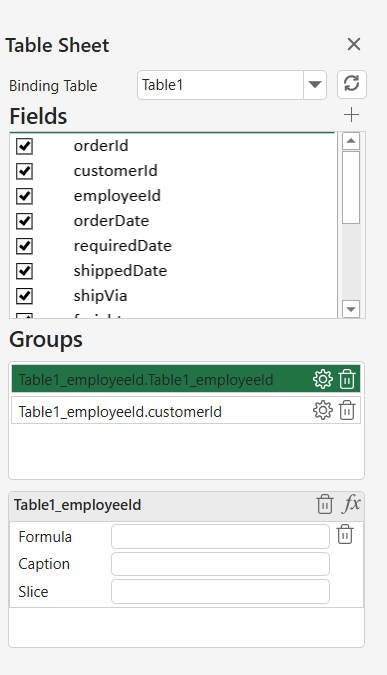Click the fx formula icon
Viewport: 387px width, 675px height.
coord(351,503)
